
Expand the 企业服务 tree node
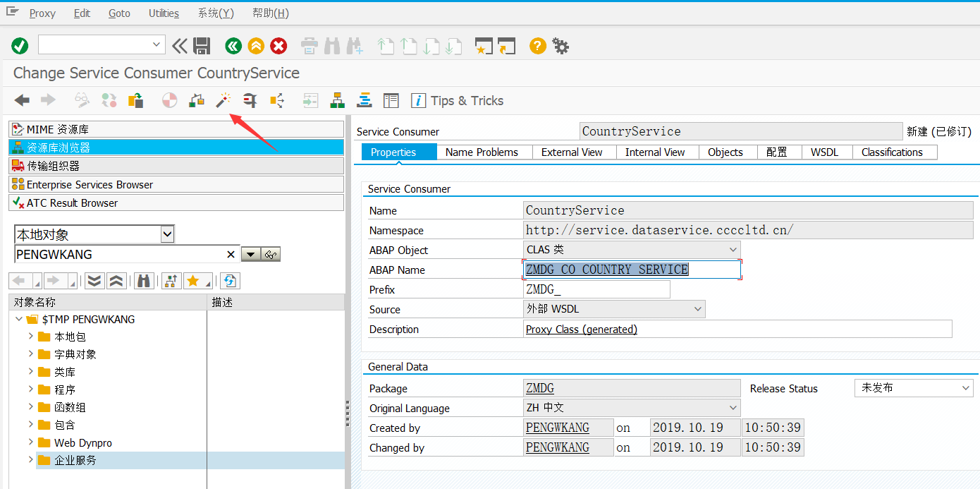(30, 459)
